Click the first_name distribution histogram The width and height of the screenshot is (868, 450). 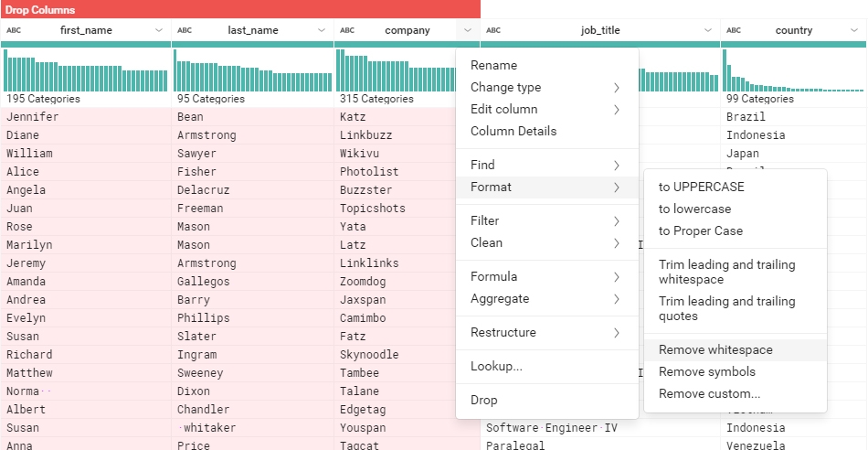point(86,70)
